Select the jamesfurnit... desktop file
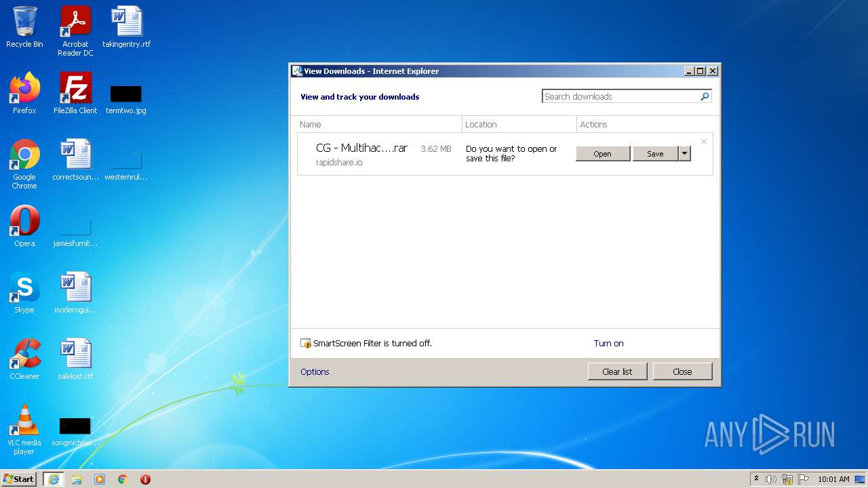The width and height of the screenshot is (868, 488). (75, 232)
